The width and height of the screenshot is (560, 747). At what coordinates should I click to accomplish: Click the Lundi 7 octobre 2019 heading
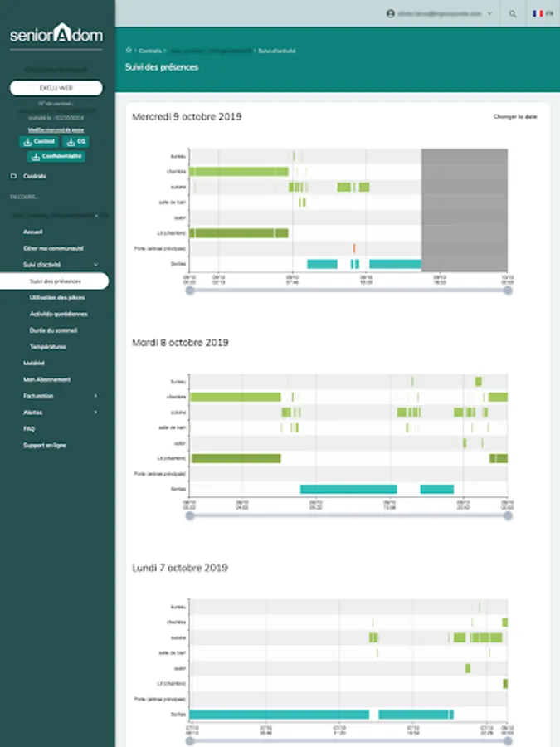point(179,568)
